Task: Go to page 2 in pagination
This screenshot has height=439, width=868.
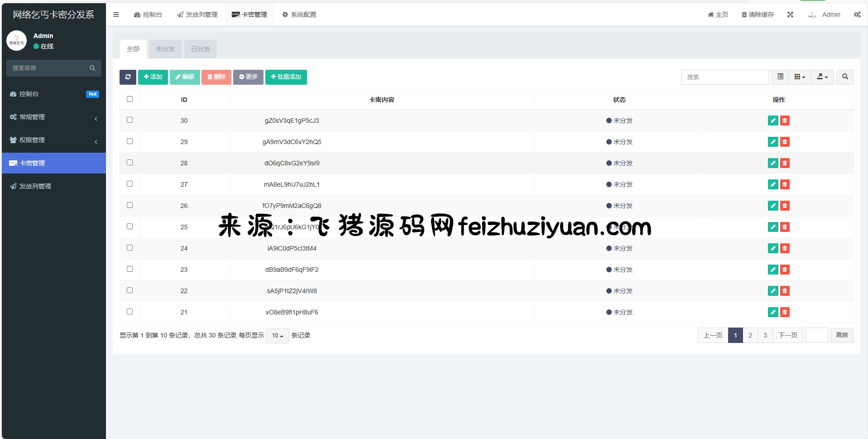Action: 750,335
